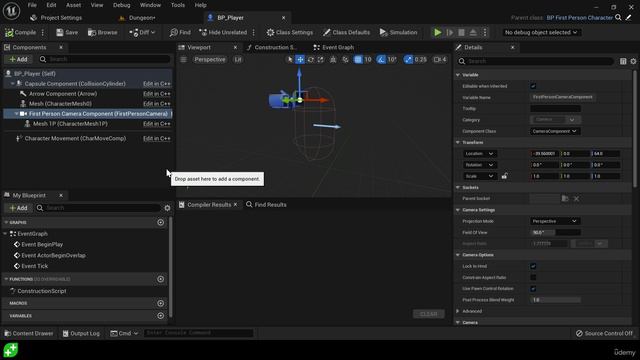The height and width of the screenshot is (360, 640).
Task: Open the debug object selection dropdown
Action: (541, 32)
